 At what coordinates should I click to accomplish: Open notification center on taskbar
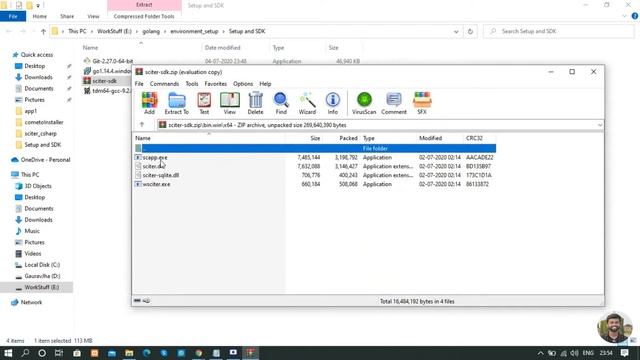[625, 353]
